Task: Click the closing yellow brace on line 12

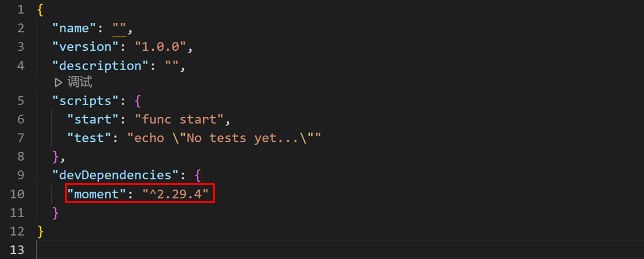Action: point(40,232)
